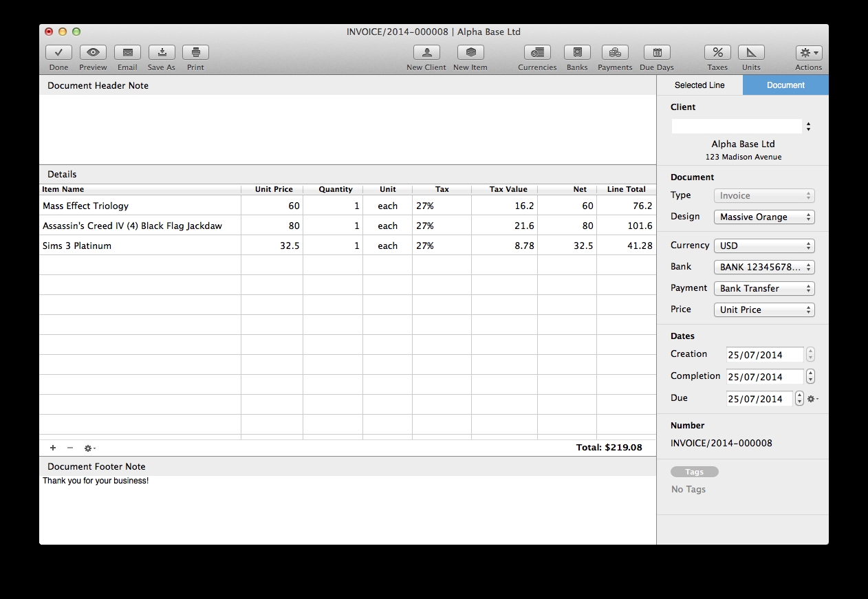Click the 16.2 tax value cell
The width and height of the screenshot is (868, 599).
tap(505, 206)
